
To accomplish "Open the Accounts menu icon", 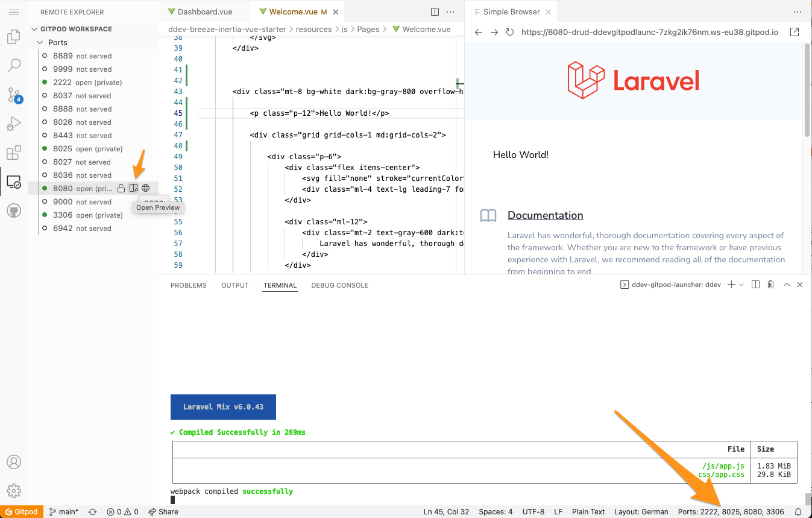I will (x=14, y=462).
